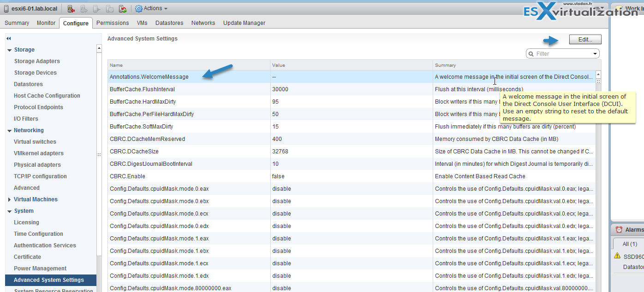Click the Edit... button
Image resolution: width=644 pixels, height=292 pixels.
tap(585, 40)
